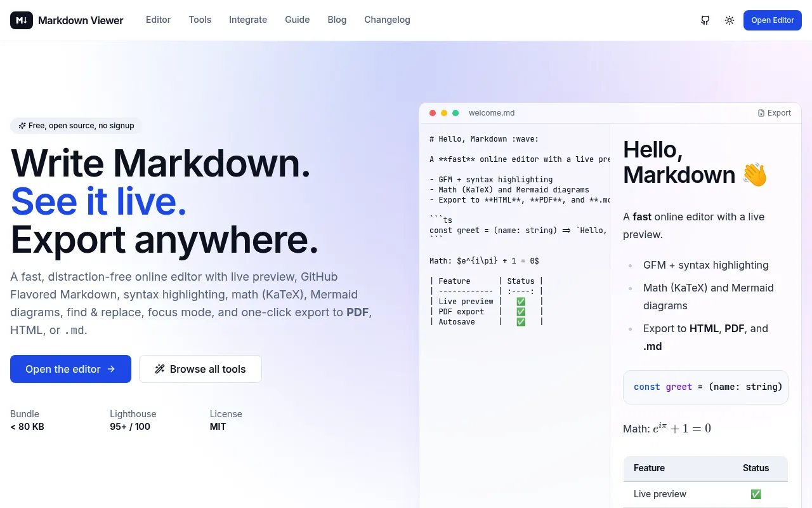Click the License stat label

(226, 414)
